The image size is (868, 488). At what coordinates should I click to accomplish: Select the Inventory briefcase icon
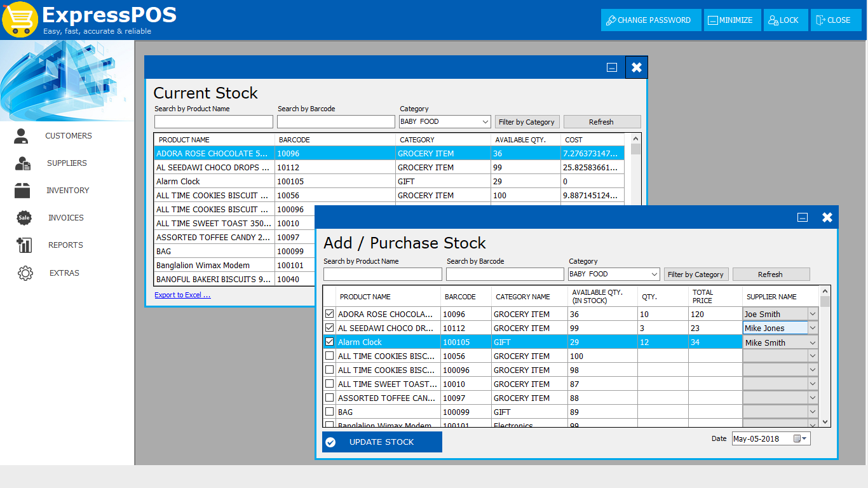pyautogui.click(x=23, y=190)
